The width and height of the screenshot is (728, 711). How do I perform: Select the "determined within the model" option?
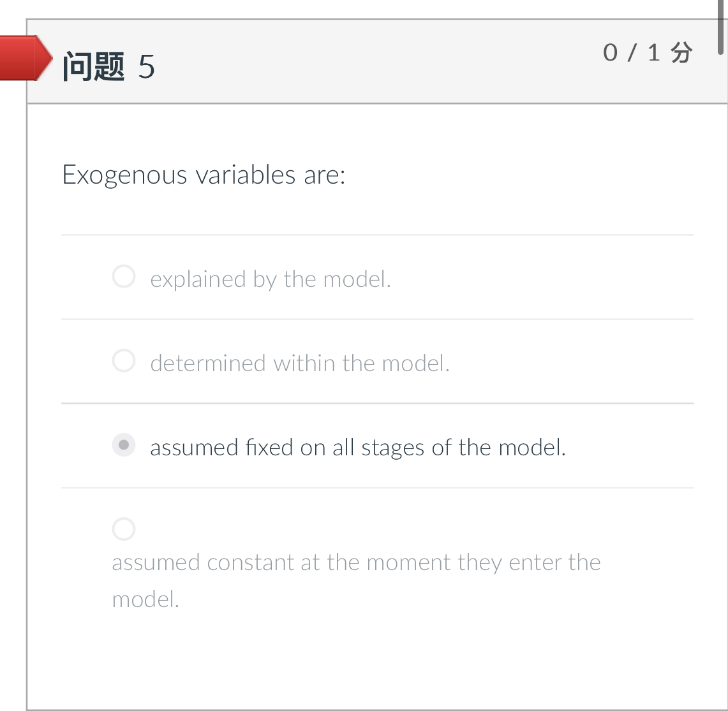click(123, 361)
